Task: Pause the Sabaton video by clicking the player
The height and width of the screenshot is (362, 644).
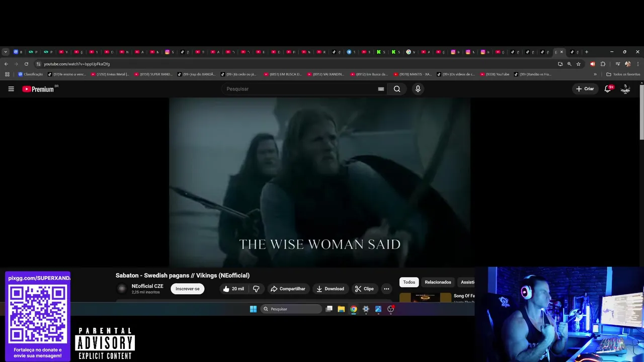Action: (319, 182)
